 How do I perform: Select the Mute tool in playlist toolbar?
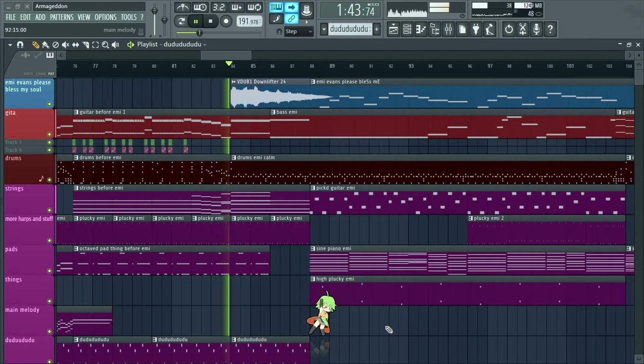tap(66, 44)
